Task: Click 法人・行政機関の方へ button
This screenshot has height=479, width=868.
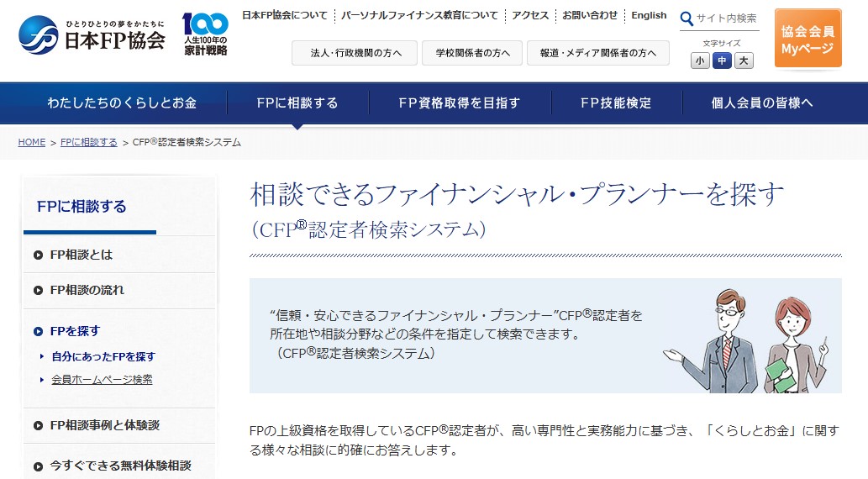Action: coord(355,53)
